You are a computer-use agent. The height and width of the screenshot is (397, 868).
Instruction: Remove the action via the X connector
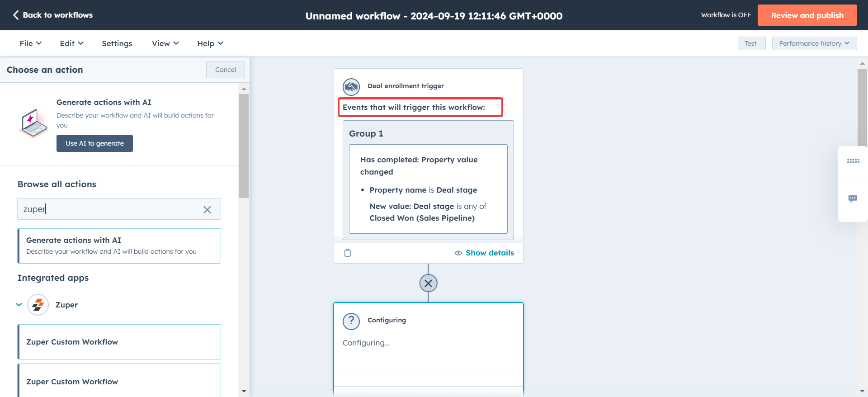coord(429,284)
